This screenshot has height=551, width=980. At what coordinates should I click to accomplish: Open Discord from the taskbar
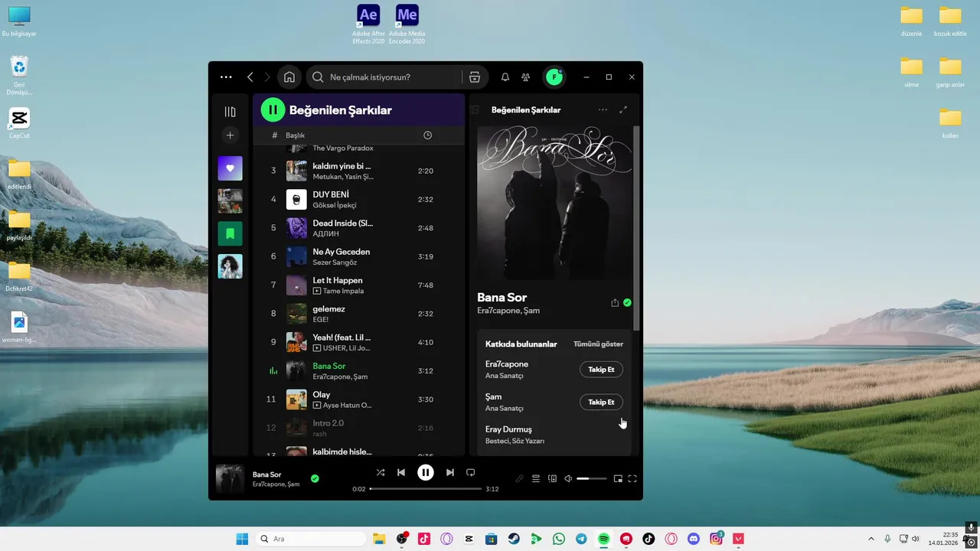(694, 539)
